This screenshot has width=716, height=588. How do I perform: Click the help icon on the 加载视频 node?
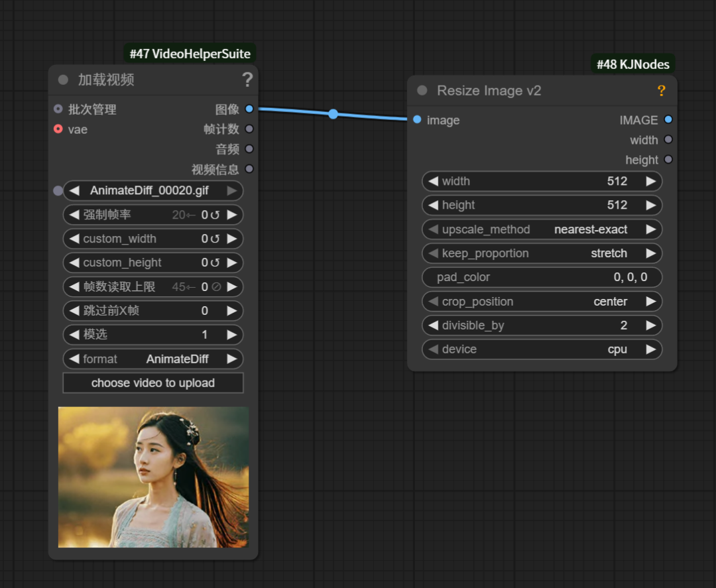click(247, 79)
